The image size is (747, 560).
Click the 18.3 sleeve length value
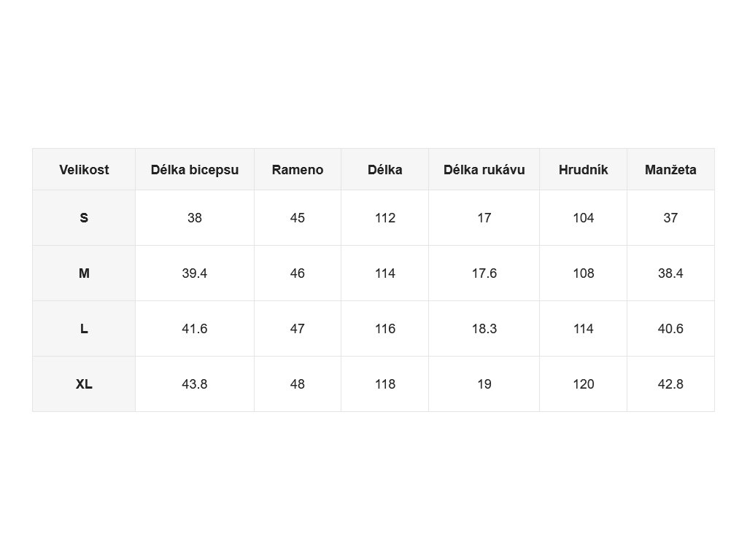(x=484, y=329)
